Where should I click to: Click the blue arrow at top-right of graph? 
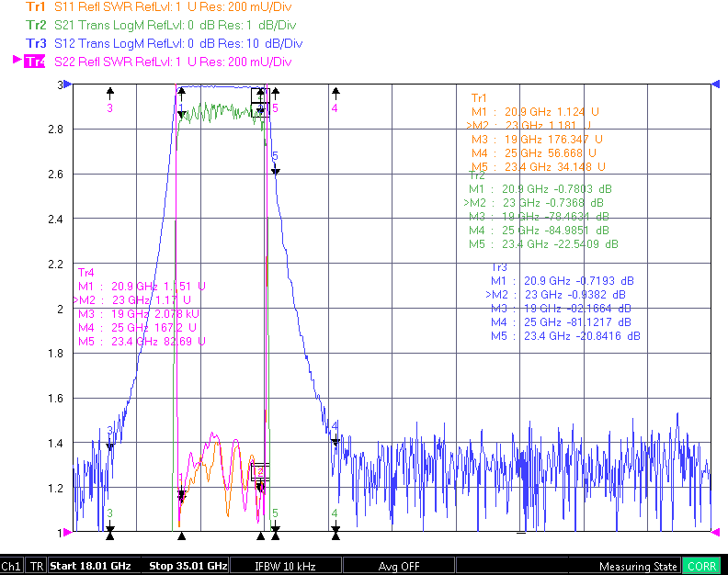(x=716, y=84)
